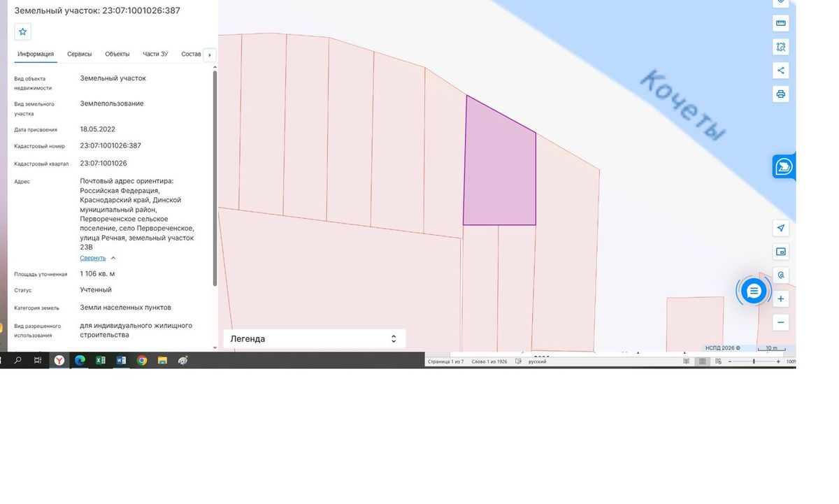Image resolution: width=839 pixels, height=504 pixels.
Task: Open the share map option
Action: pyautogui.click(x=781, y=70)
